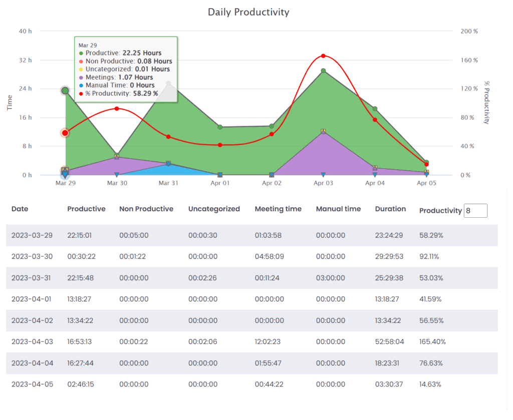Click the % Productivity red point at Mar 30
The height and width of the screenshot is (420, 513).
[x=117, y=109]
